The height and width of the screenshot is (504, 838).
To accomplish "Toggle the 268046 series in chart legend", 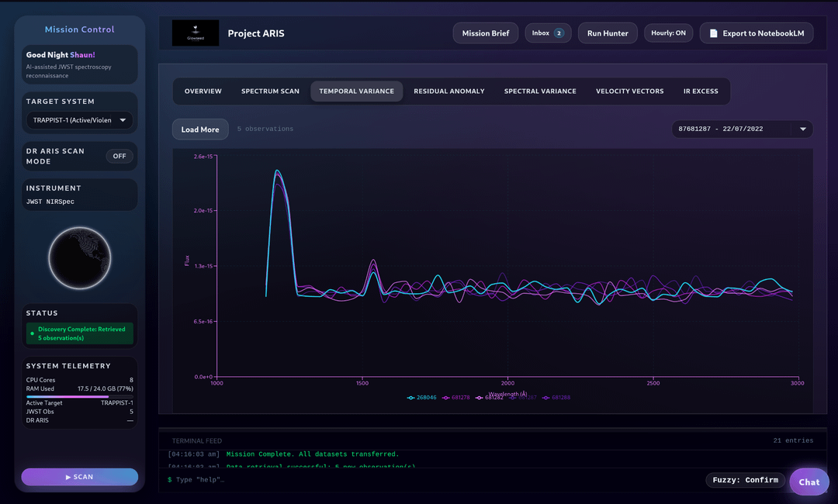I will point(422,397).
